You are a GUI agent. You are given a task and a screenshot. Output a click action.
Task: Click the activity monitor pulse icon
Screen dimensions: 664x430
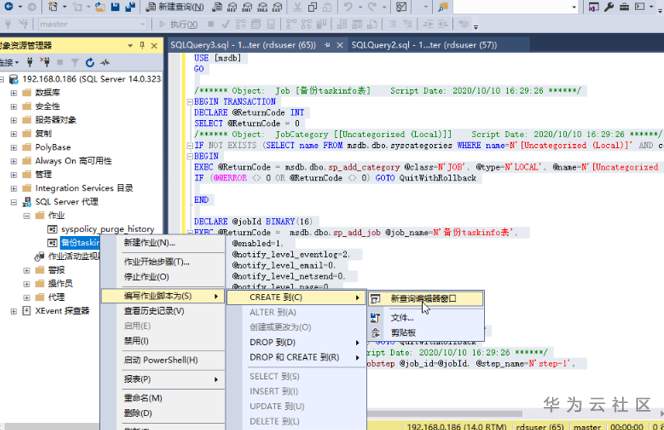105,63
